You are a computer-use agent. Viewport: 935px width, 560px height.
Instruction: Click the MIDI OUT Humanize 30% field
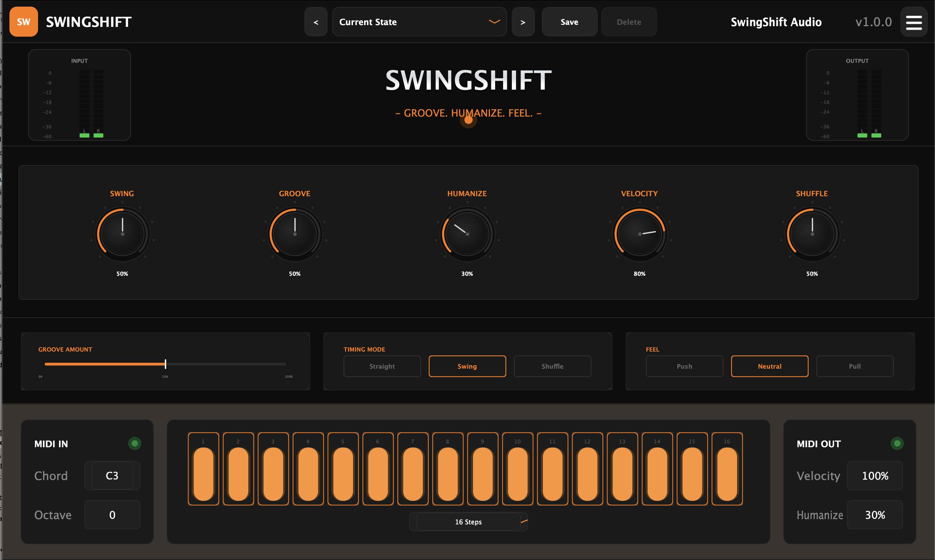[x=875, y=515]
